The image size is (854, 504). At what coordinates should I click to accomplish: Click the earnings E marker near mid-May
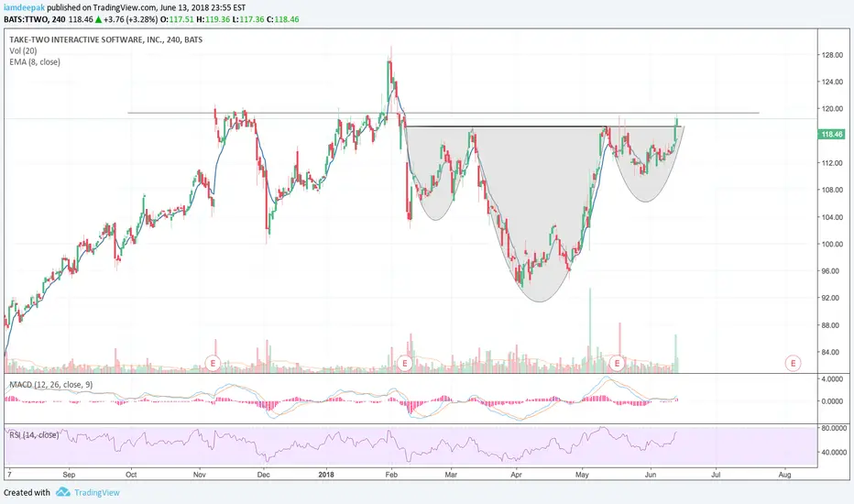click(617, 363)
